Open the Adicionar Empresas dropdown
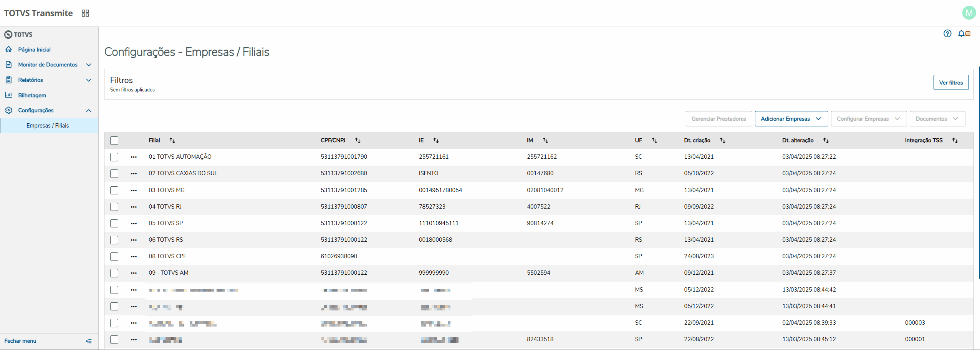 pyautogui.click(x=791, y=119)
